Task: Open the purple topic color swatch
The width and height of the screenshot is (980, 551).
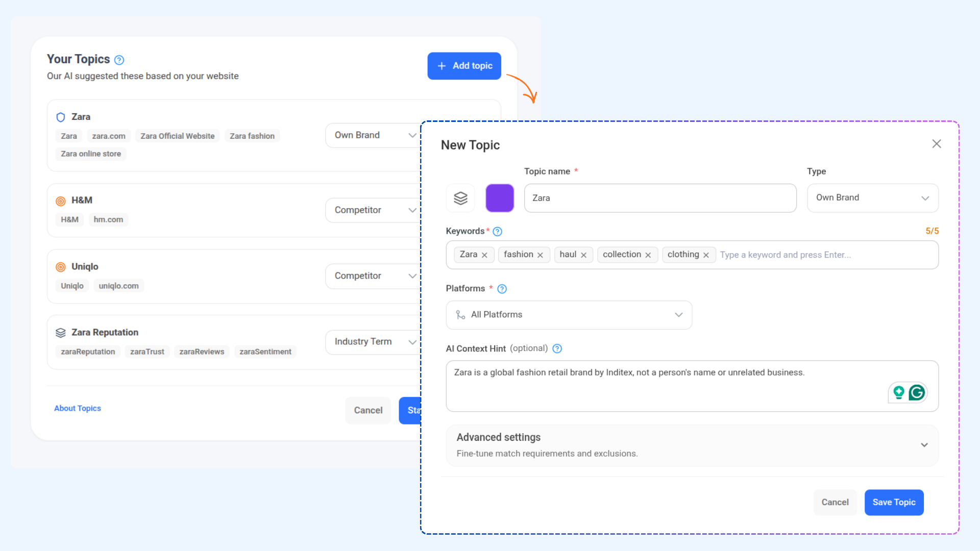Action: pyautogui.click(x=500, y=198)
